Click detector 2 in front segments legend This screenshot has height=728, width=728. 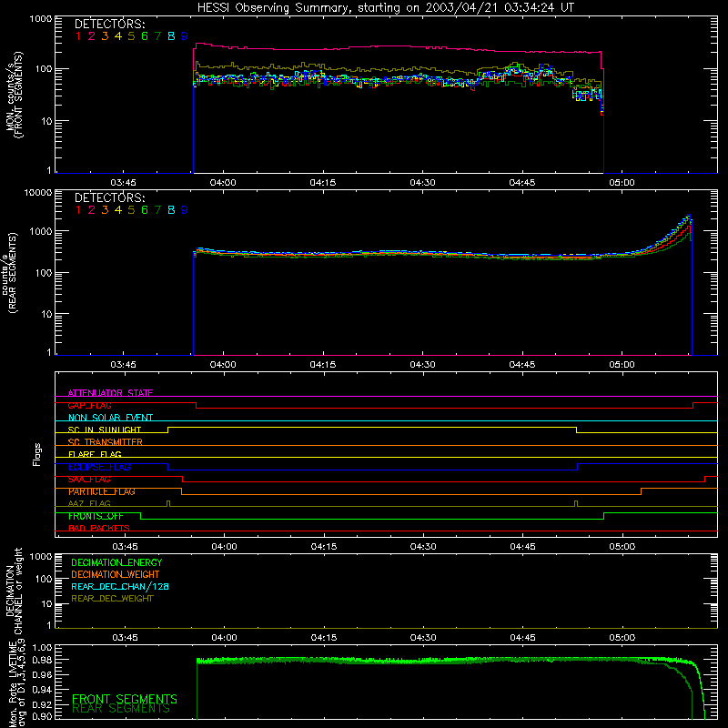(92, 36)
